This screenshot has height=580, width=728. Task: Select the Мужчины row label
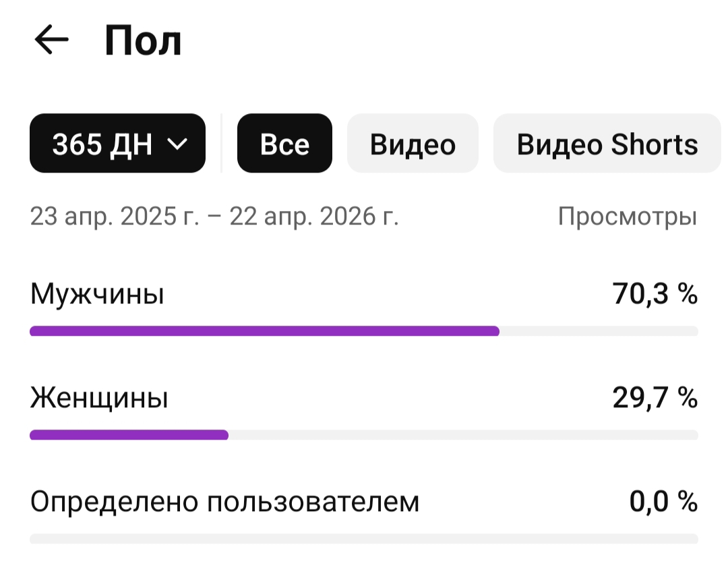[x=97, y=295]
